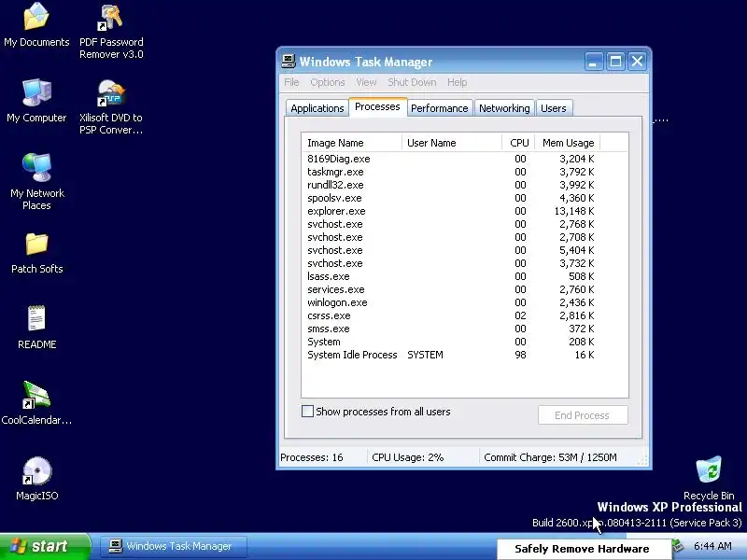Image resolution: width=747 pixels, height=560 pixels.
Task: Switch to the Users tab
Action: [553, 108]
